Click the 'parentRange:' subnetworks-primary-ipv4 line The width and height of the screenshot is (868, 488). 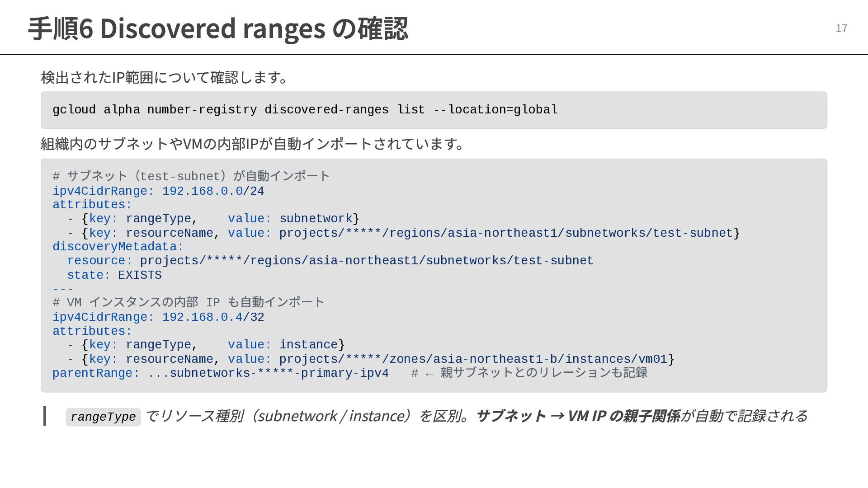point(221,373)
